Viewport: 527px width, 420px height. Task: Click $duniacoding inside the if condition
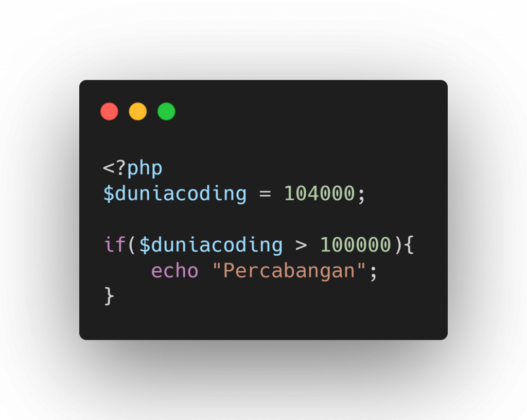(x=211, y=245)
